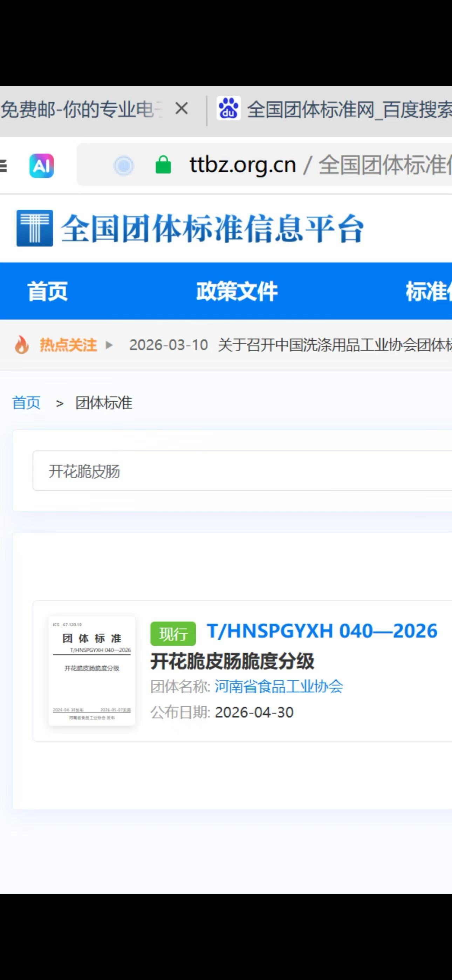Open the AI assistant icon
452x980 pixels.
pyautogui.click(x=41, y=165)
